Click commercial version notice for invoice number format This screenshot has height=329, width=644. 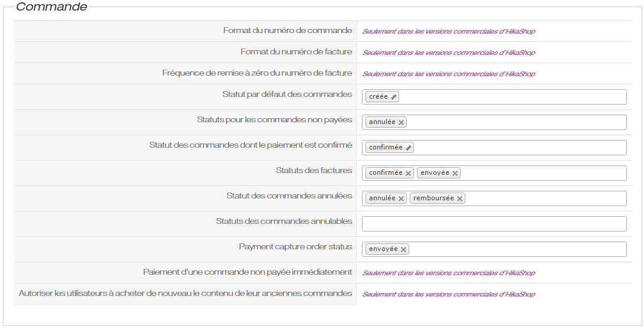[x=448, y=53]
